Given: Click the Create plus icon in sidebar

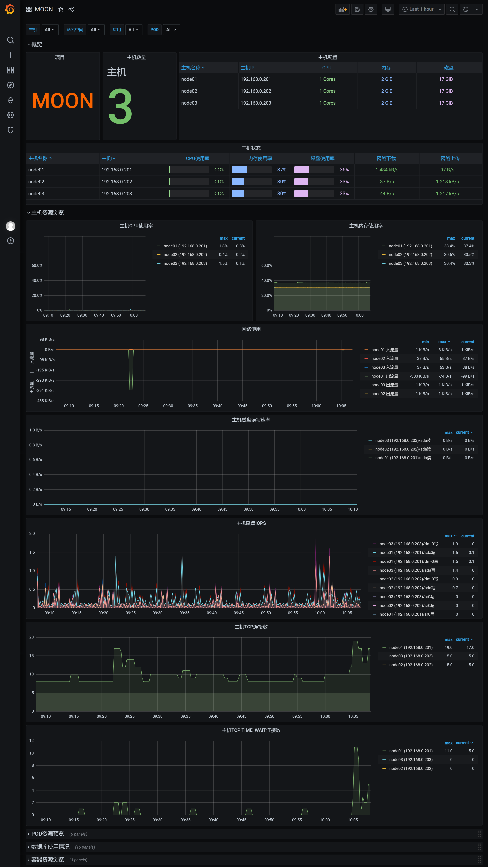Looking at the screenshot, I should click(10, 55).
